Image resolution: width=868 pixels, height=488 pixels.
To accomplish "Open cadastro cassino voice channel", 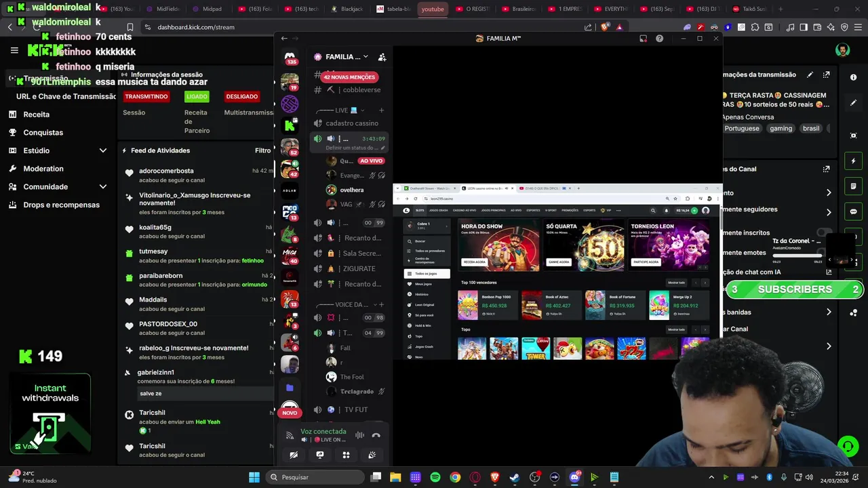I will pyautogui.click(x=349, y=123).
